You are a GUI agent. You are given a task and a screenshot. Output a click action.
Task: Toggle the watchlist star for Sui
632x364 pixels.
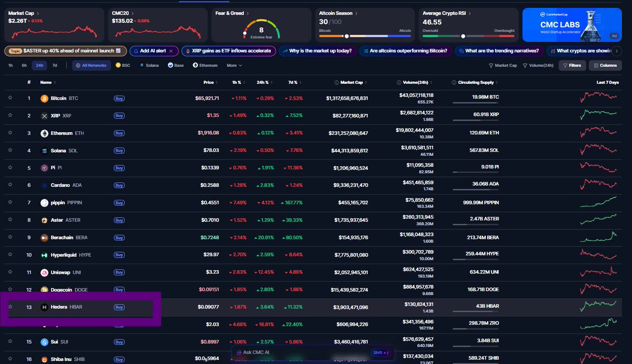[x=9, y=342]
